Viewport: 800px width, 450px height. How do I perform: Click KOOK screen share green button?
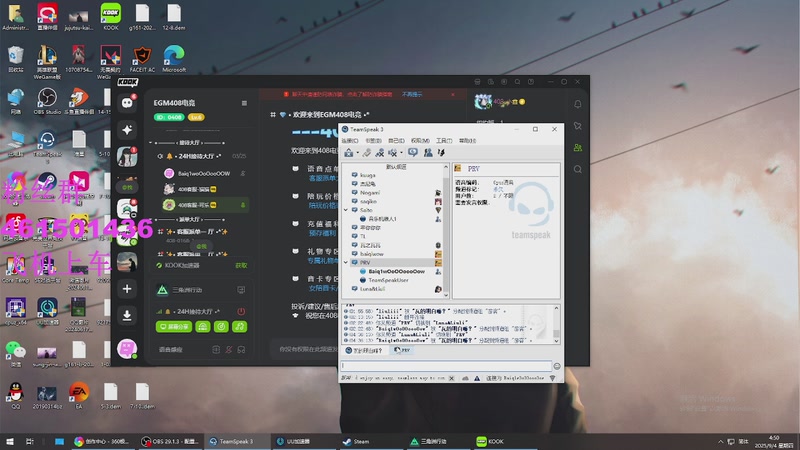(x=174, y=327)
